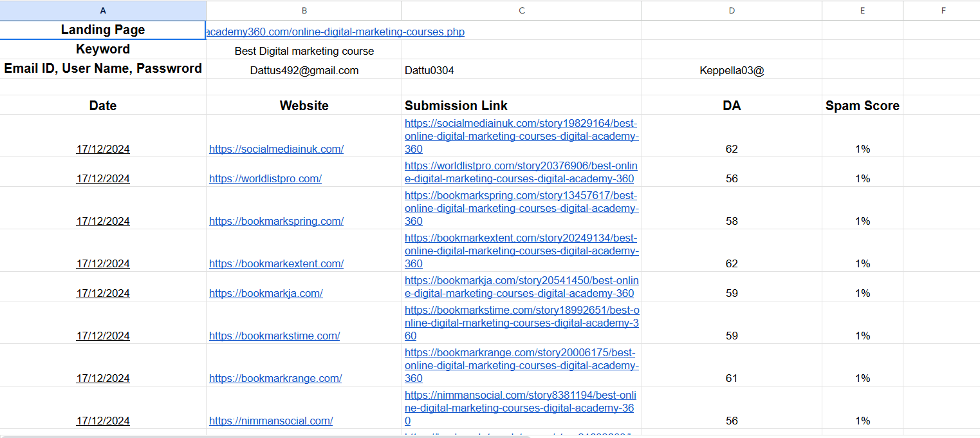Select the 'Best Digital marketing course' cell
The image size is (980, 438).
coord(304,51)
